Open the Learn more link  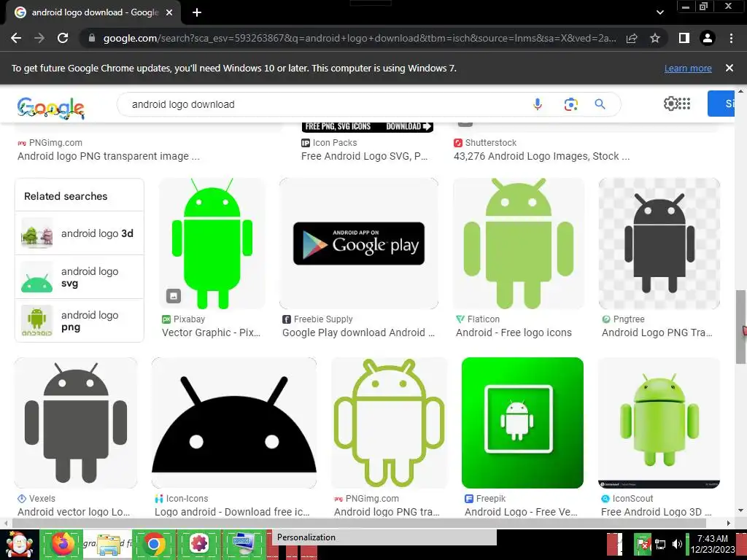(x=688, y=68)
